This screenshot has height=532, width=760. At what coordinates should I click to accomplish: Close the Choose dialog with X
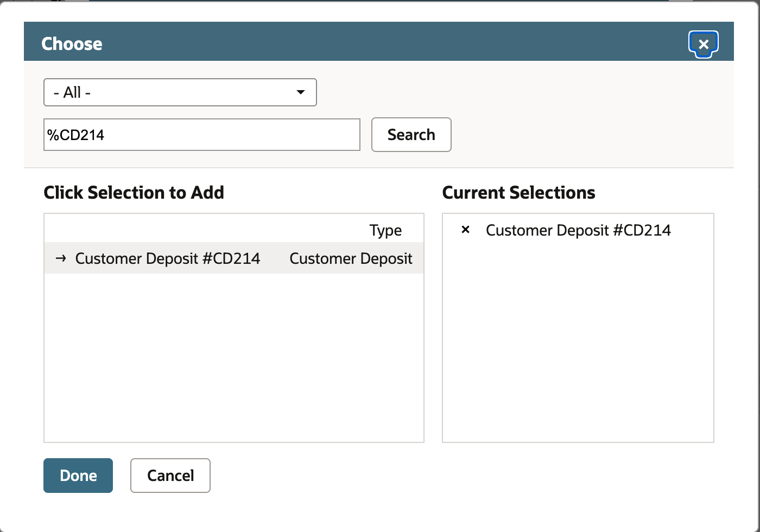pyautogui.click(x=704, y=44)
